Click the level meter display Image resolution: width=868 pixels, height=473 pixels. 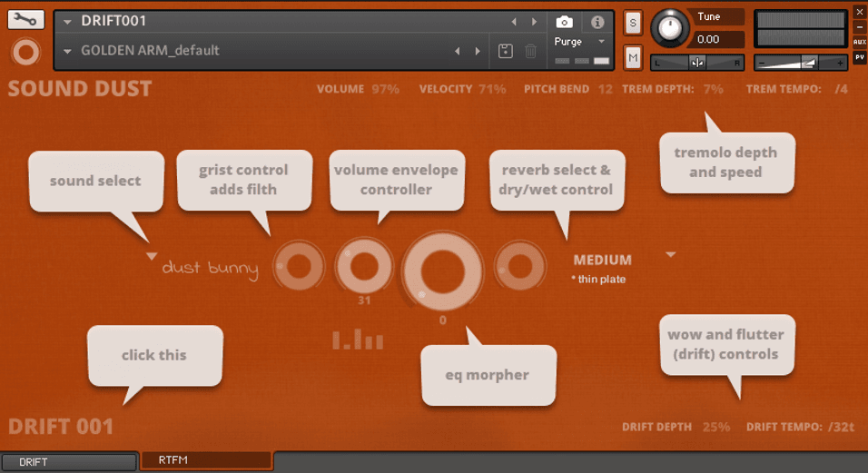[800, 29]
